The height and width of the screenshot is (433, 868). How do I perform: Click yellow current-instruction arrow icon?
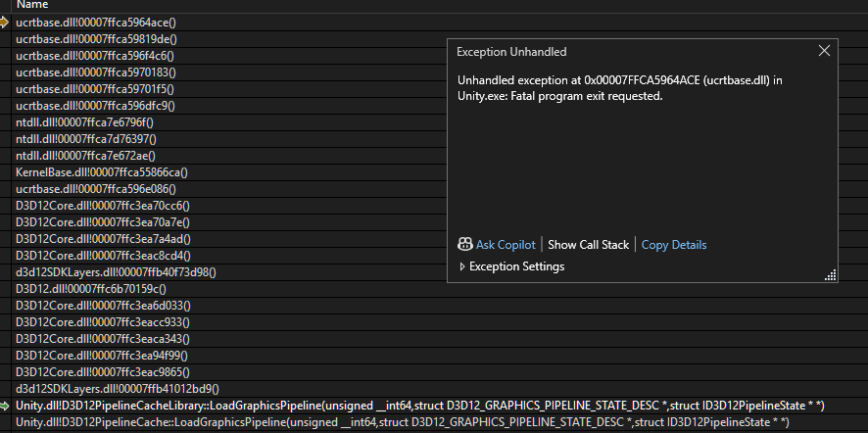click(5, 23)
